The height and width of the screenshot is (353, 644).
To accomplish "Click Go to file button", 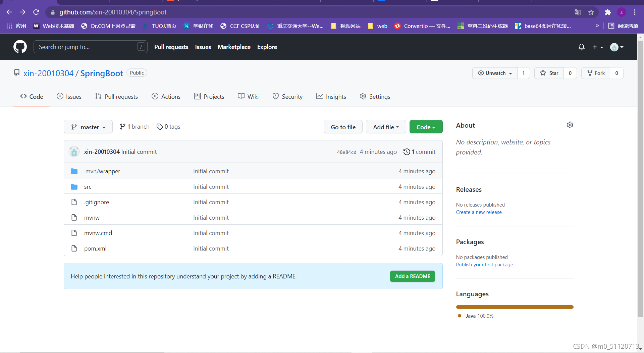I will tap(343, 127).
